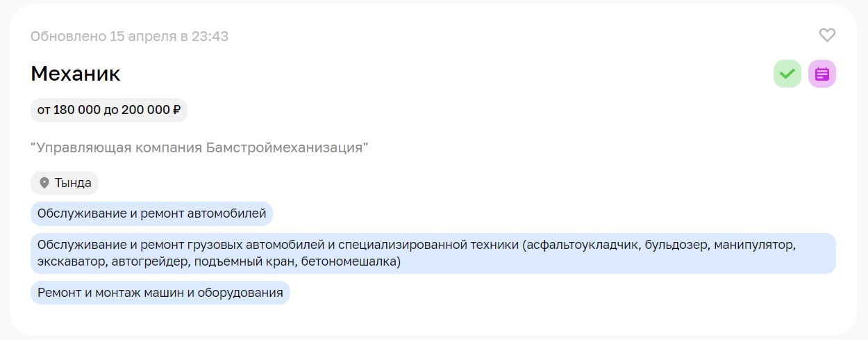Click the 23:43 update time
The height and width of the screenshot is (340, 868).
click(x=211, y=36)
